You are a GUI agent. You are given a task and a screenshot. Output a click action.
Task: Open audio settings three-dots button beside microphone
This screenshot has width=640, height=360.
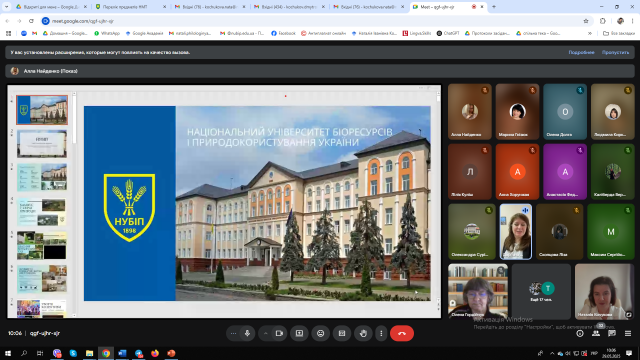[233, 333]
